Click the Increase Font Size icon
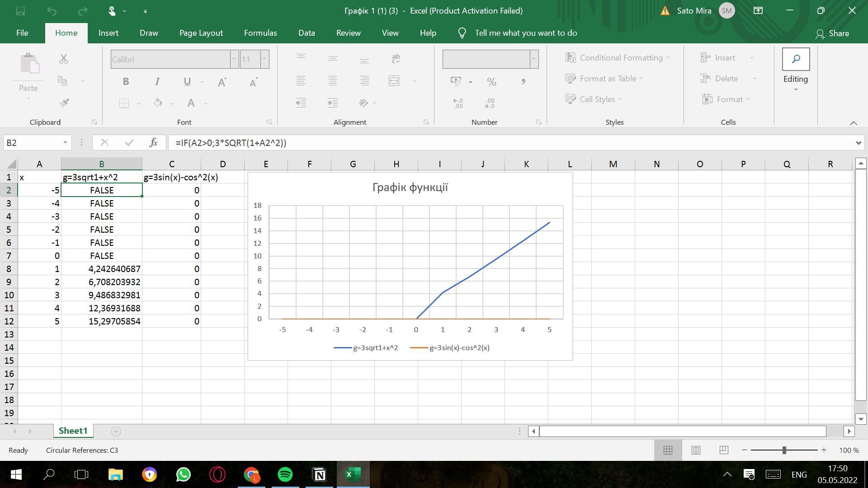 pos(222,82)
